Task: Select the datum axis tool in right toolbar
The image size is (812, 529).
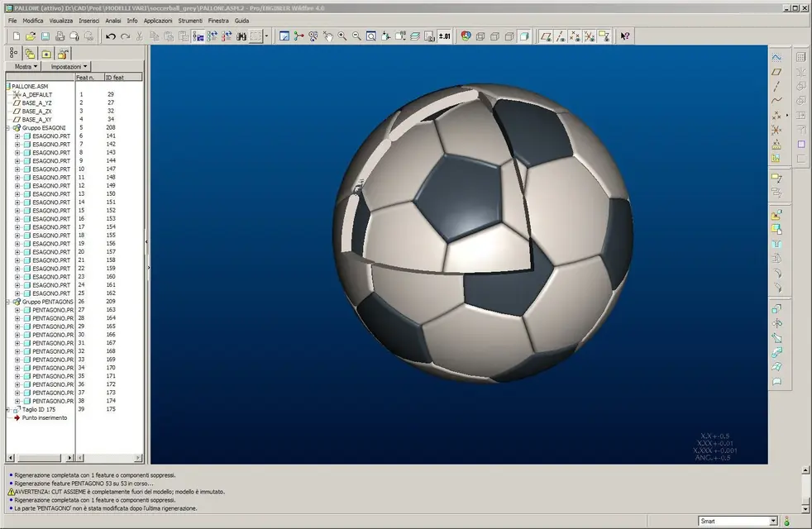Action: (776, 86)
